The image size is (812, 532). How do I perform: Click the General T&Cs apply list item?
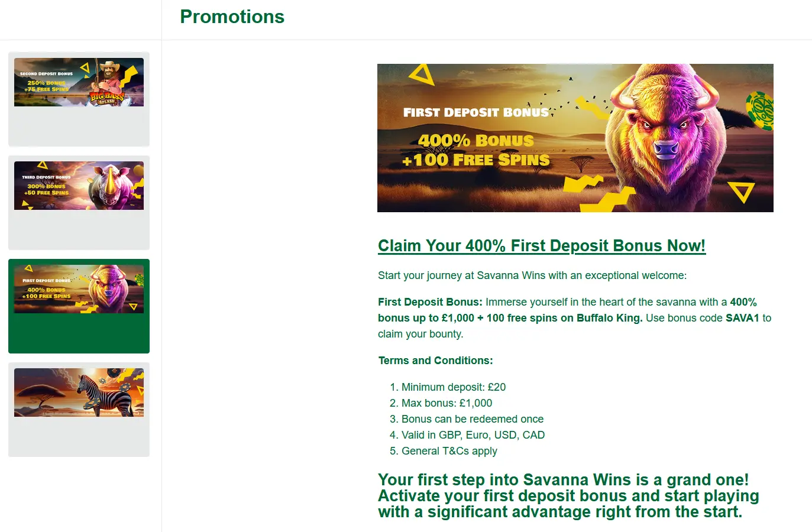click(449, 451)
